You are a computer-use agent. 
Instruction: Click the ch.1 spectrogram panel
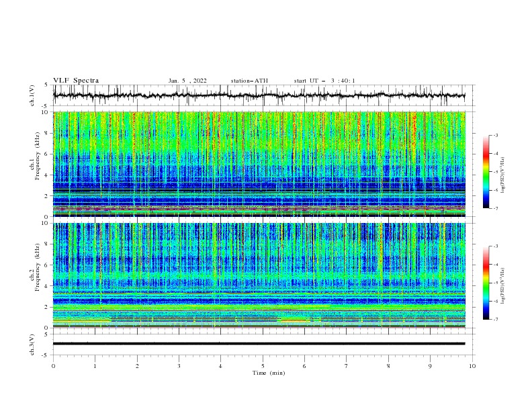(259, 164)
